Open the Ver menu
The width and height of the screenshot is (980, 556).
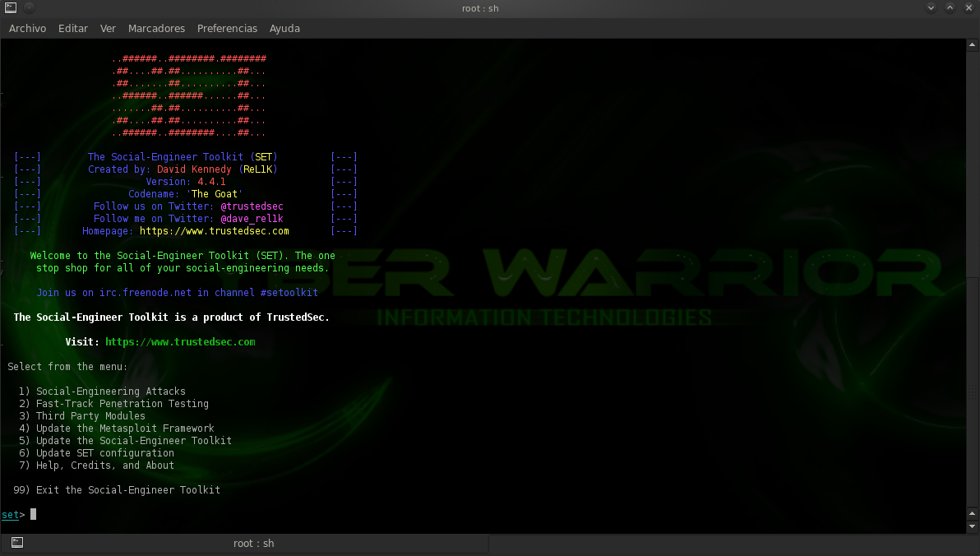pos(109,28)
